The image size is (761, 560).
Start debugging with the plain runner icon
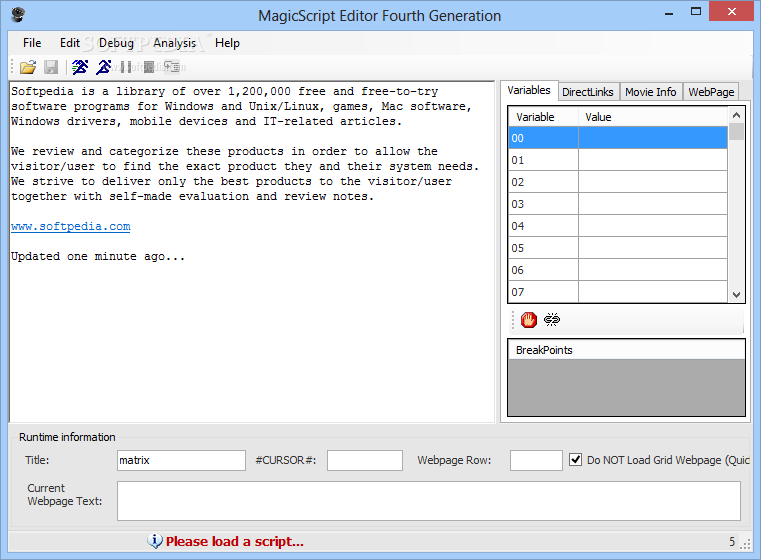tap(103, 67)
